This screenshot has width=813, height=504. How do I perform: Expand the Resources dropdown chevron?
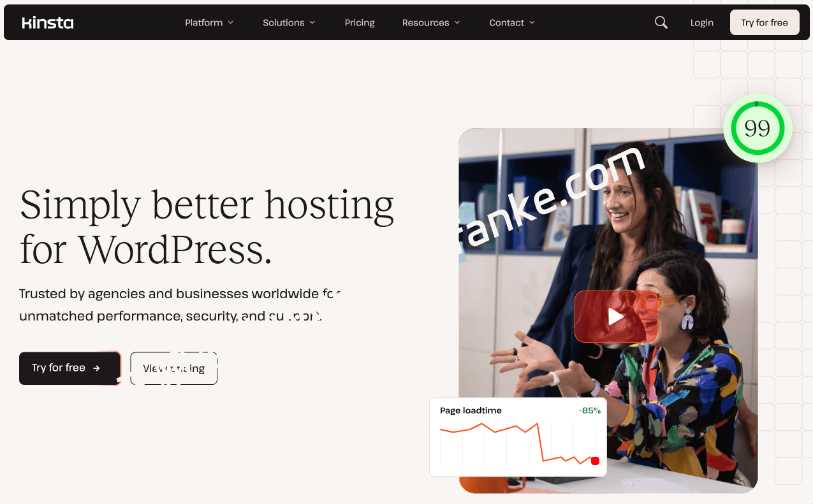[x=457, y=22]
